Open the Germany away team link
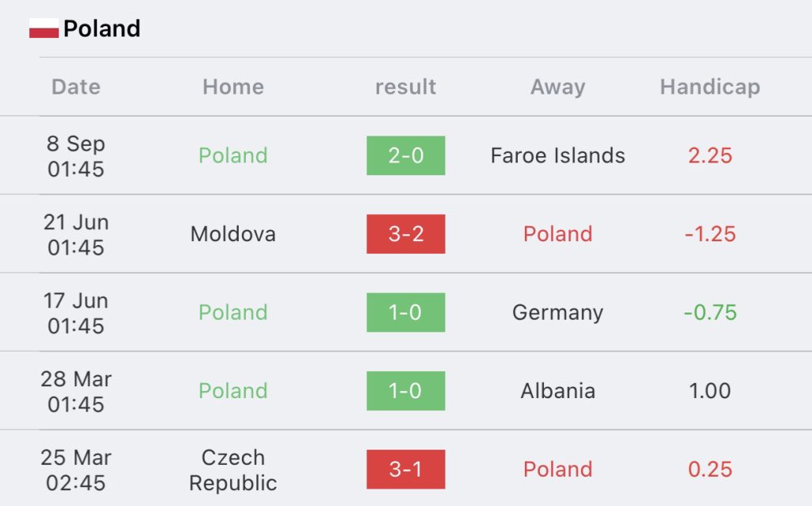 click(557, 312)
